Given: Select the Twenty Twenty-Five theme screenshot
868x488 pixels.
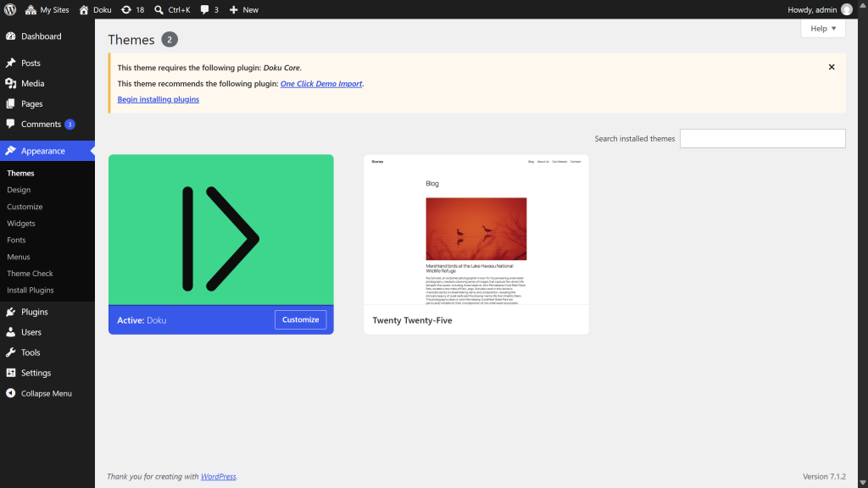Looking at the screenshot, I should (476, 230).
